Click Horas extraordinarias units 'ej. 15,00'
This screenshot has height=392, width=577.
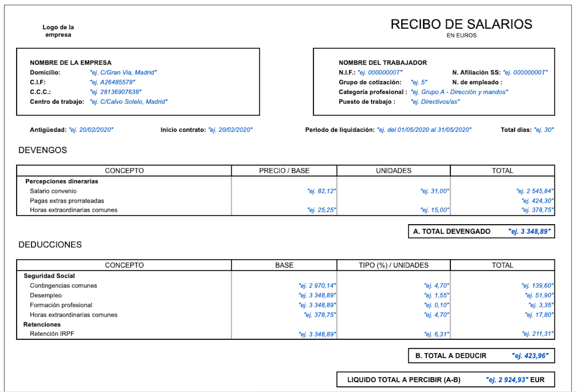435,210
